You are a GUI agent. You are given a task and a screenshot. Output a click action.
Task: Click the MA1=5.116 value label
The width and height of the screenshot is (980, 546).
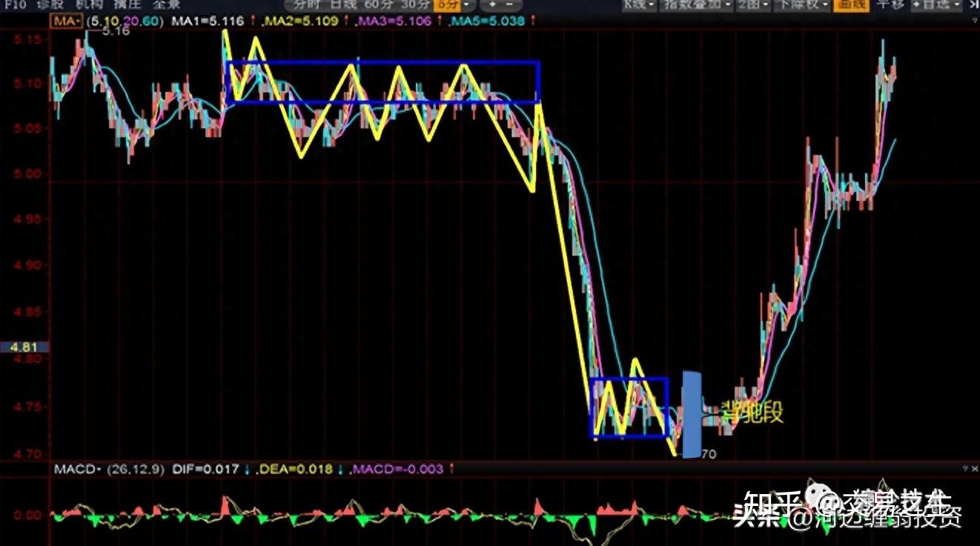pos(208,22)
